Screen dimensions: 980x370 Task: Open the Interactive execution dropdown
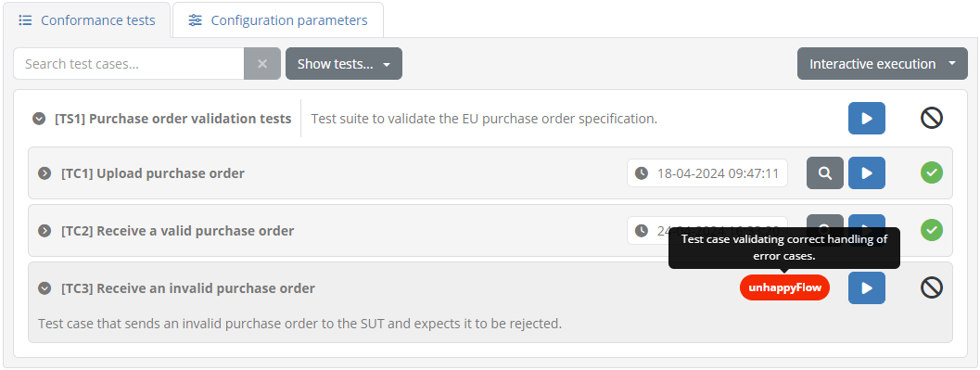click(882, 64)
